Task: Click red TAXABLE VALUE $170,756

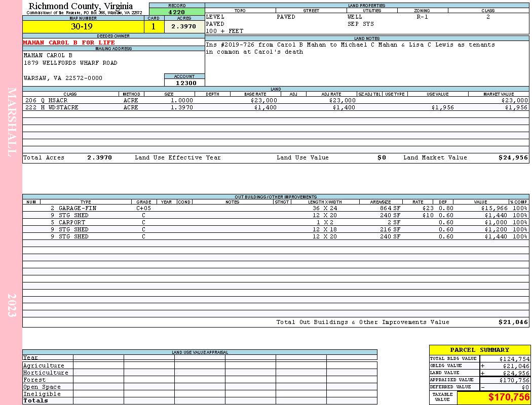Action: coord(509,397)
